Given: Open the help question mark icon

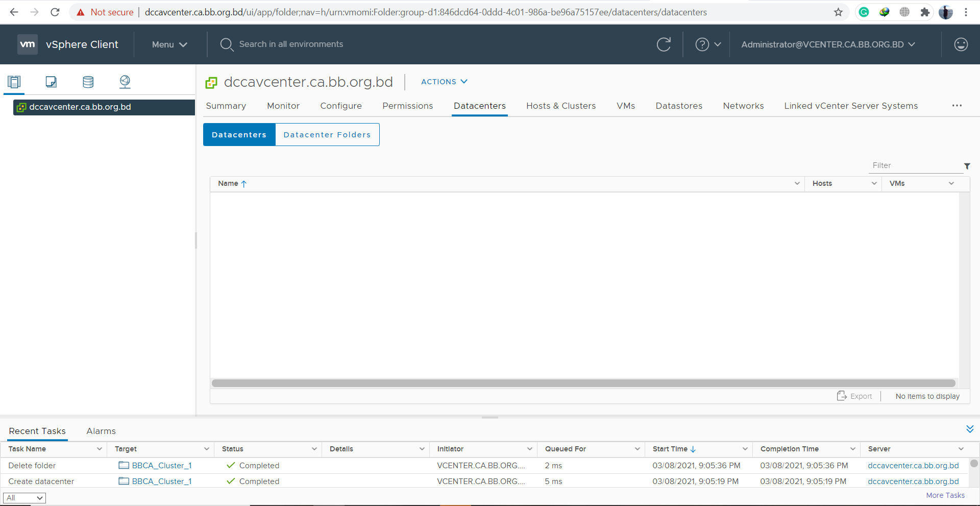Looking at the screenshot, I should pyautogui.click(x=702, y=44).
